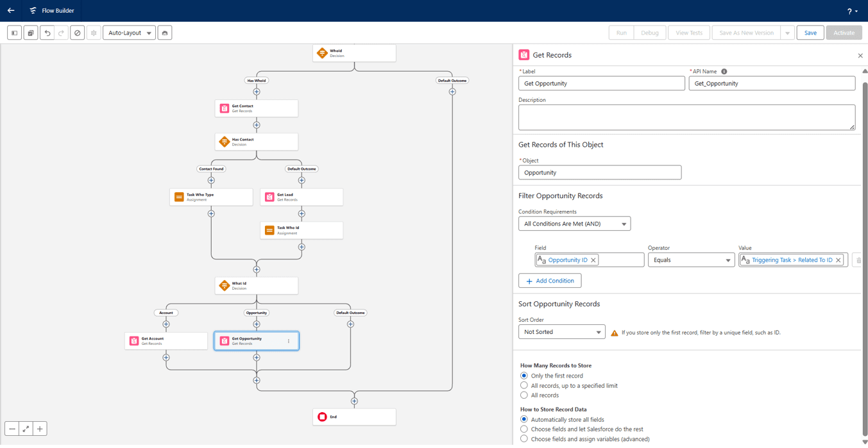Toggle the left toolbox panel

click(x=14, y=33)
